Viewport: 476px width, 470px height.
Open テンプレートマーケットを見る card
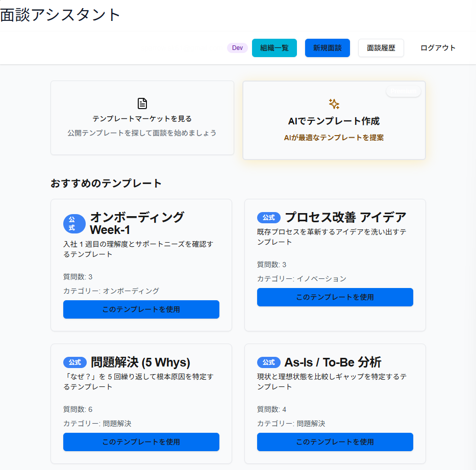[142, 118]
